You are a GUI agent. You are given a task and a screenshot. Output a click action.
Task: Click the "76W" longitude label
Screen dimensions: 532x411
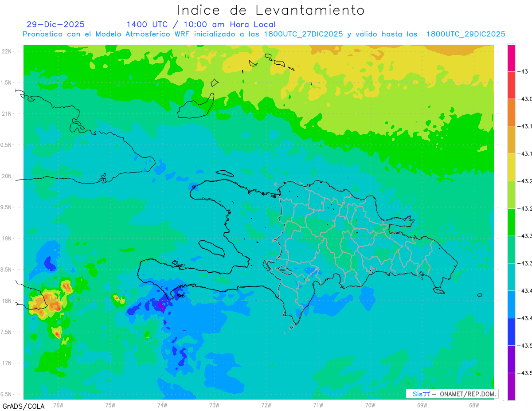click(58, 405)
